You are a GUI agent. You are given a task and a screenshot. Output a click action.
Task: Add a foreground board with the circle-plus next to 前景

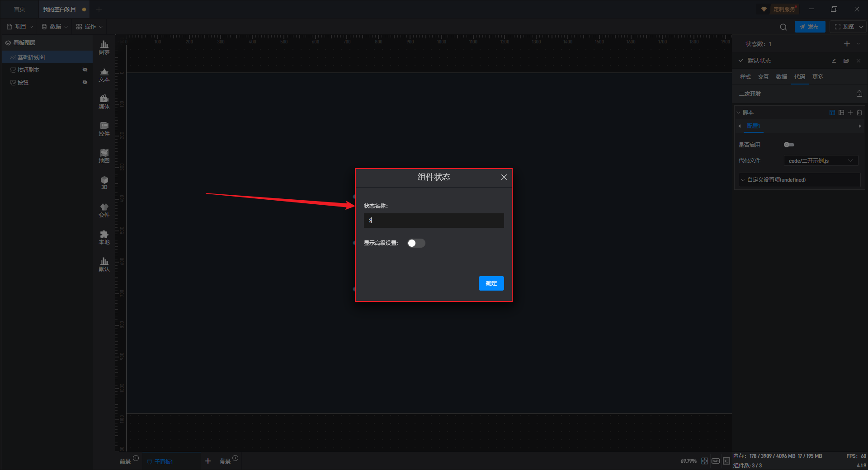(x=136, y=458)
